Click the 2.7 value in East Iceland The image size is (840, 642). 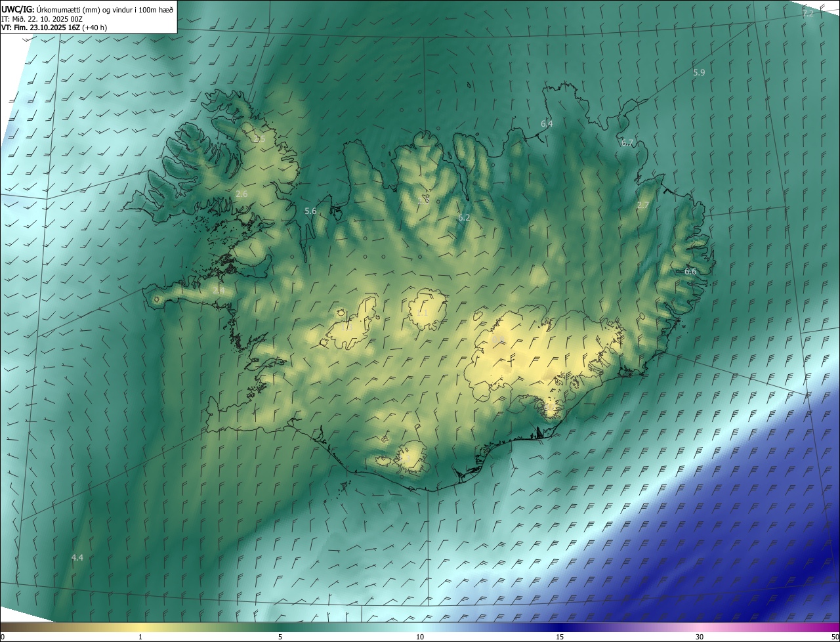point(643,205)
